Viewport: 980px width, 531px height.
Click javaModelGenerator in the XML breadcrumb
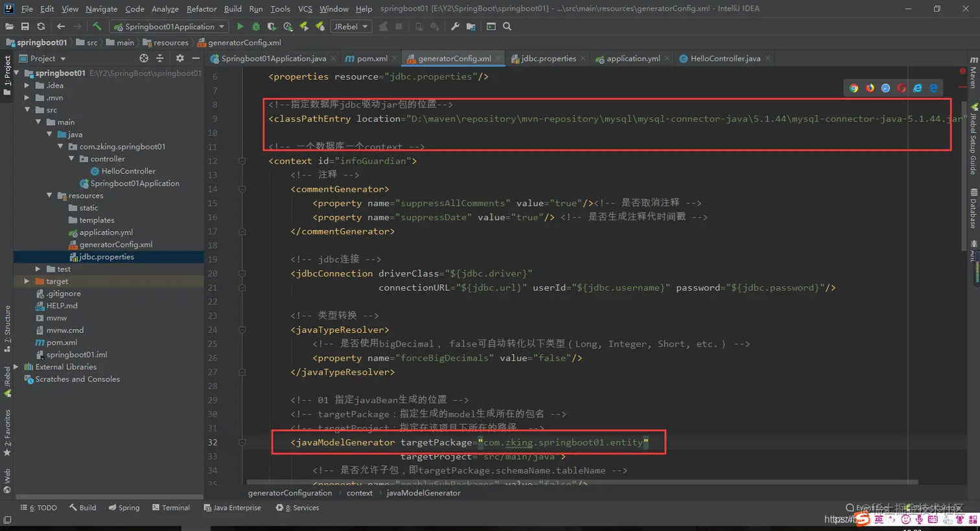(x=423, y=493)
